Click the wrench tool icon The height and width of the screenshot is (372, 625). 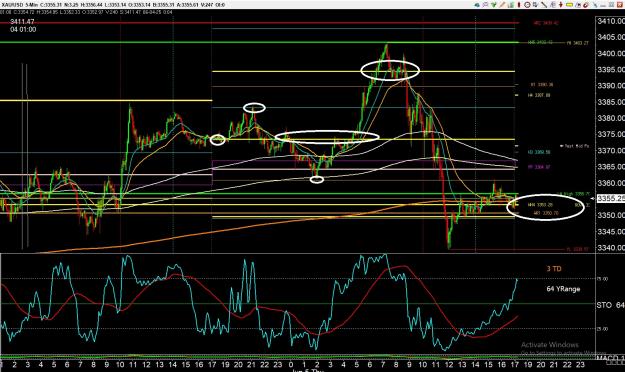595,5
